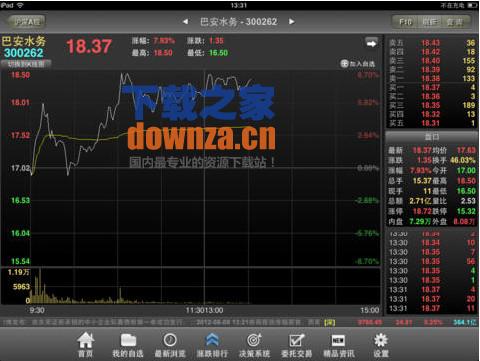Tap the battery indicator in status bar
Screen dimensions: 480x361
472,5
